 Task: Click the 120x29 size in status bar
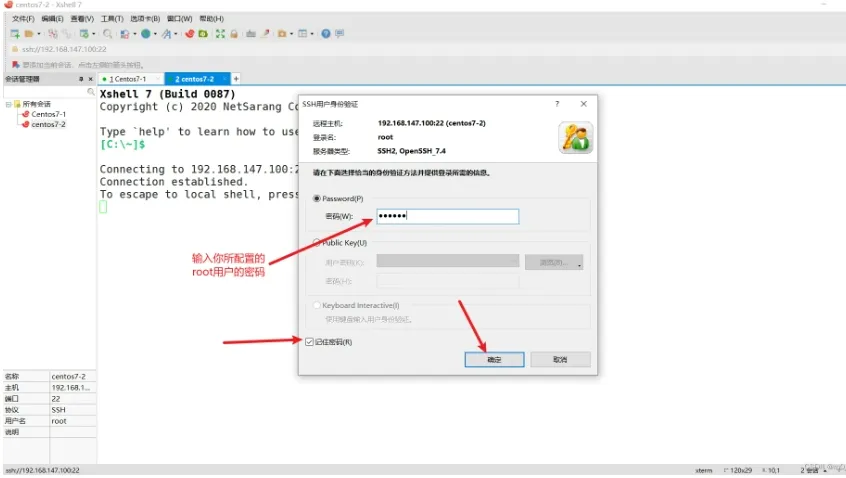[x=740, y=470]
